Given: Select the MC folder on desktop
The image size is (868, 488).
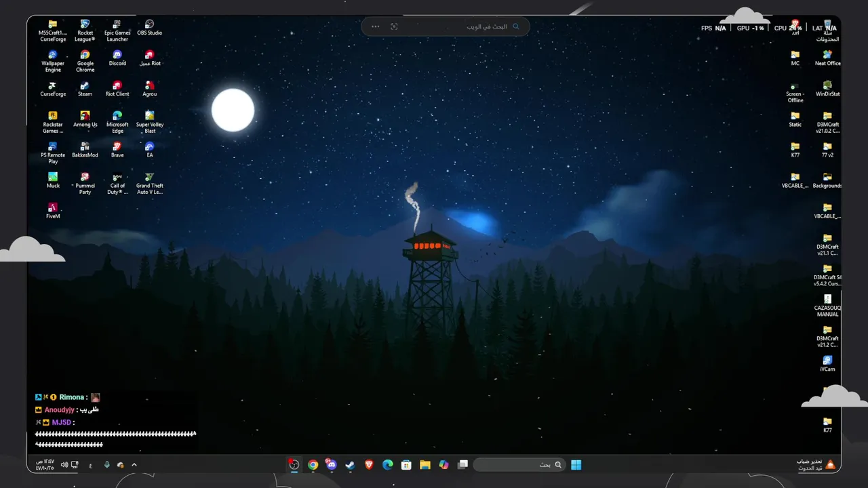Looking at the screenshot, I should click(x=795, y=58).
